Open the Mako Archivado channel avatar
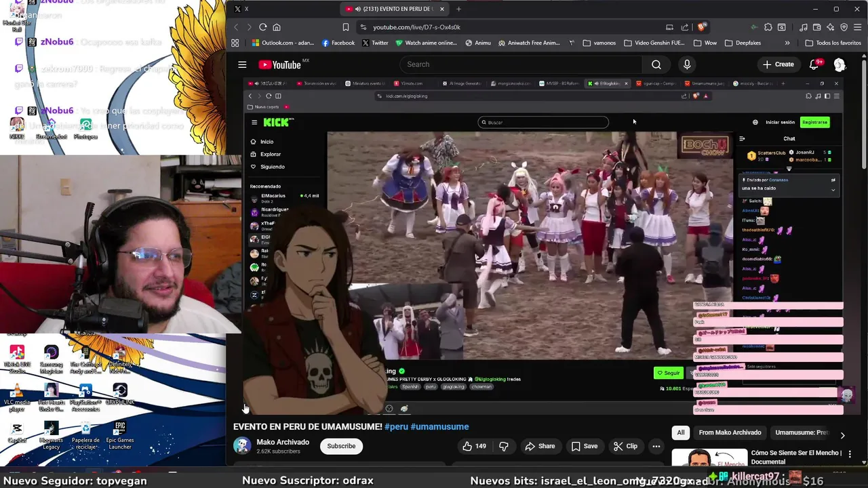 click(x=242, y=445)
